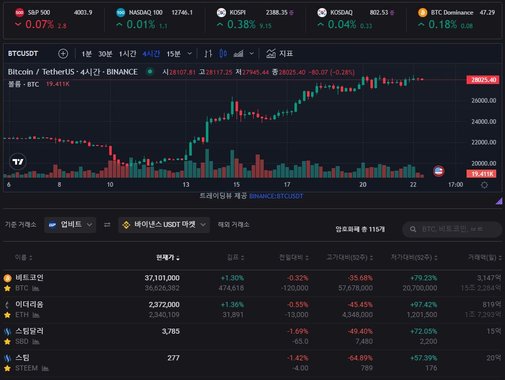Sort the table by 이름 column
The width and height of the screenshot is (505, 380).
23,257
